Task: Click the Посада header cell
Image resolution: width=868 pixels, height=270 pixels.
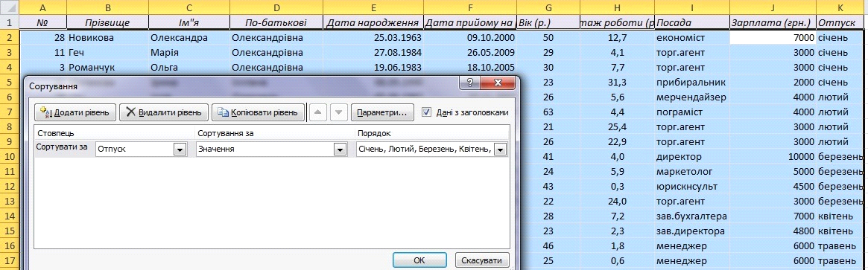Action: (692, 22)
